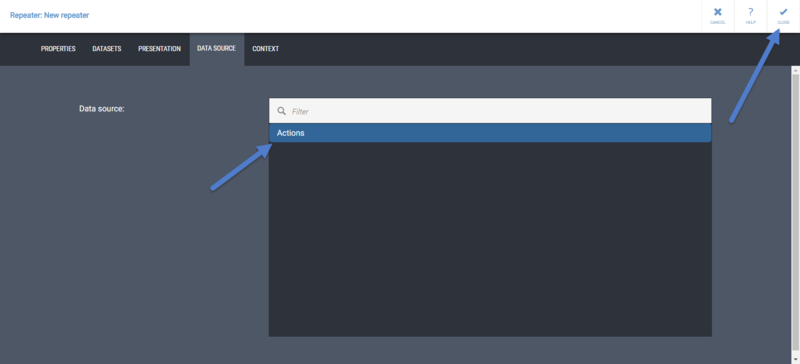Viewport: 800px width, 364px height.
Task: Go to the Presentation tab
Action: (159, 49)
